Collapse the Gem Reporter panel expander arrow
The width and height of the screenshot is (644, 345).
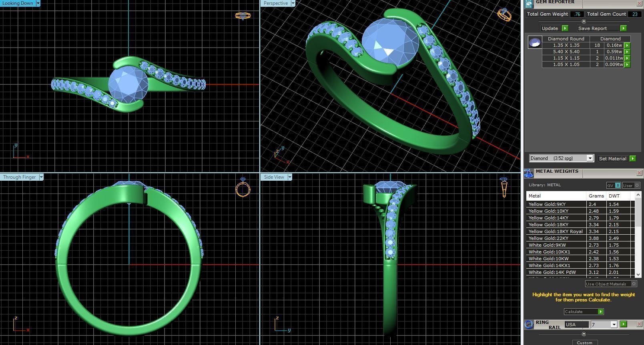click(x=584, y=21)
